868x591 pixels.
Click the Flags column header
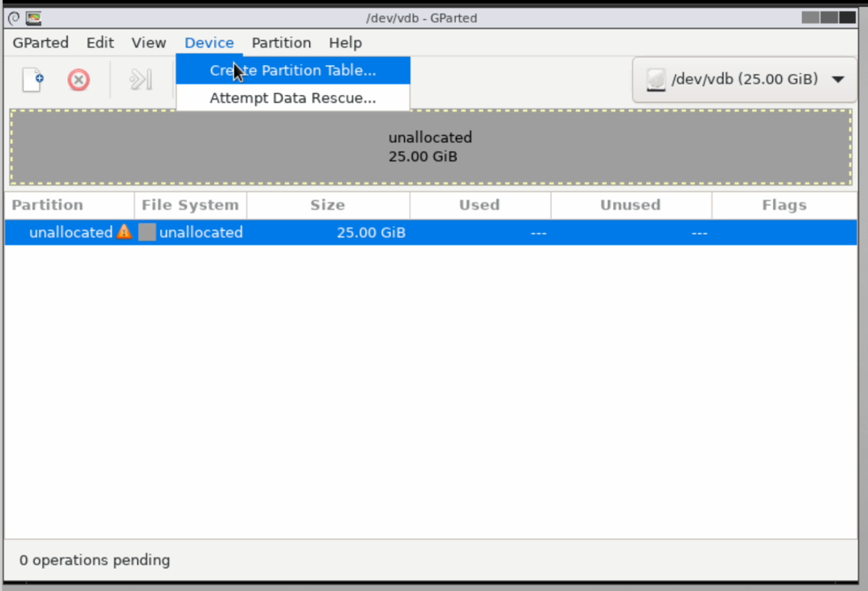tap(784, 205)
